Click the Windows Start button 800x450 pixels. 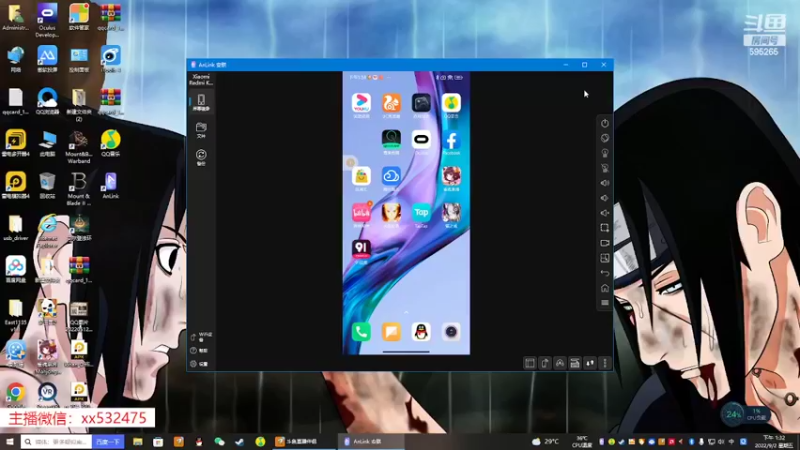click(x=9, y=442)
